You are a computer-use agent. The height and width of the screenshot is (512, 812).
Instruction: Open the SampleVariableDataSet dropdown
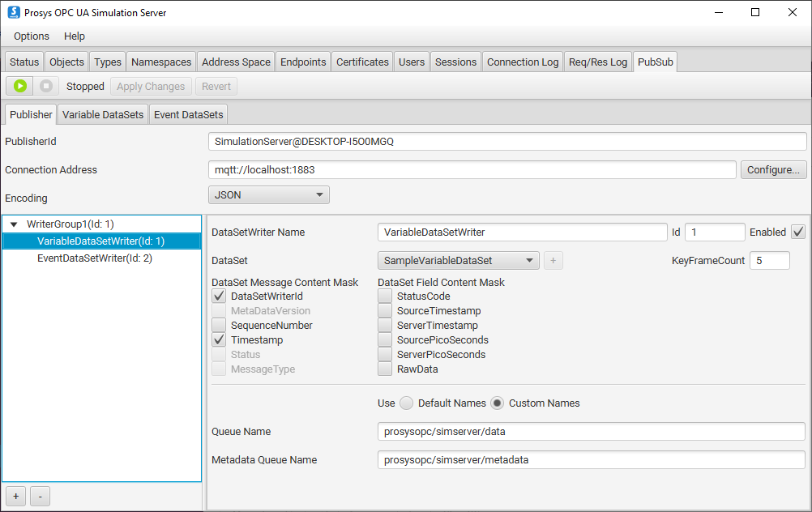[x=459, y=261]
